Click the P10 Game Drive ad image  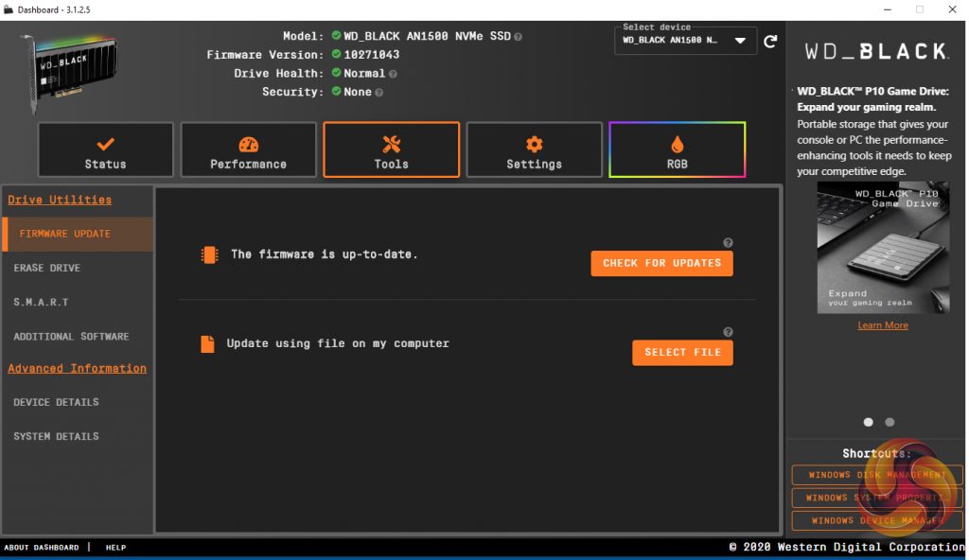pos(883,247)
